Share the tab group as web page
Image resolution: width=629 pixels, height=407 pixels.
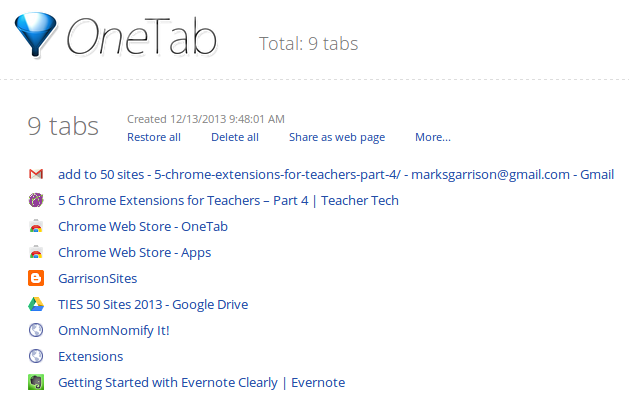(337, 138)
